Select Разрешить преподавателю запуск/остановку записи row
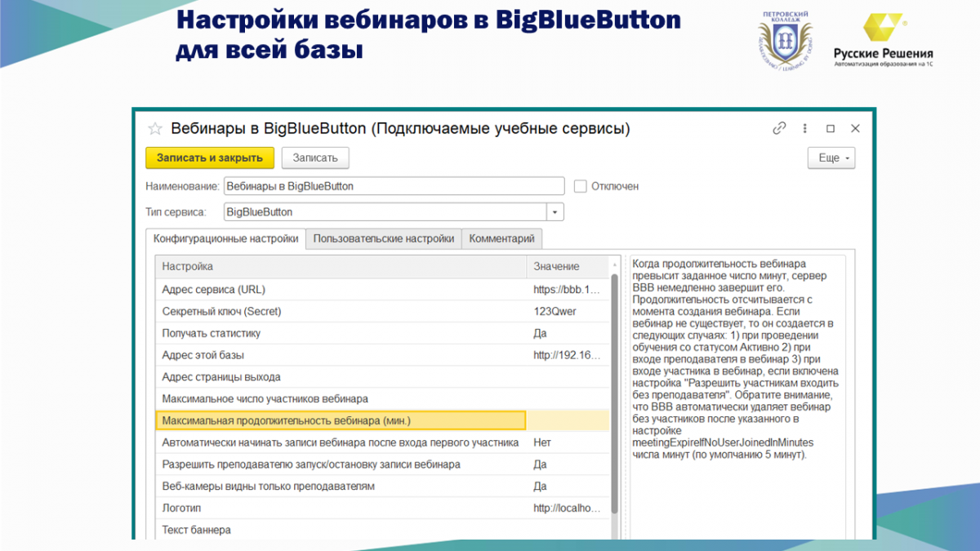Screen dimensions: 980x551 coord(382,464)
